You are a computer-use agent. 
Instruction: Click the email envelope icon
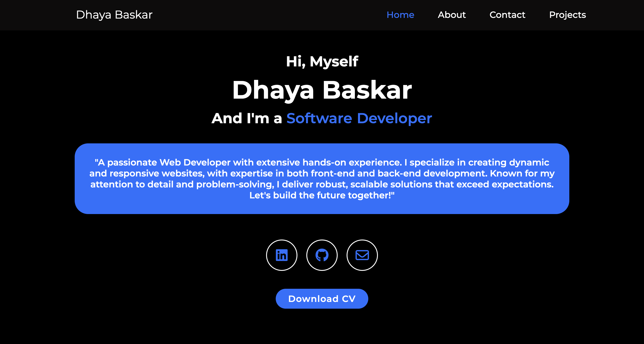[x=362, y=255]
